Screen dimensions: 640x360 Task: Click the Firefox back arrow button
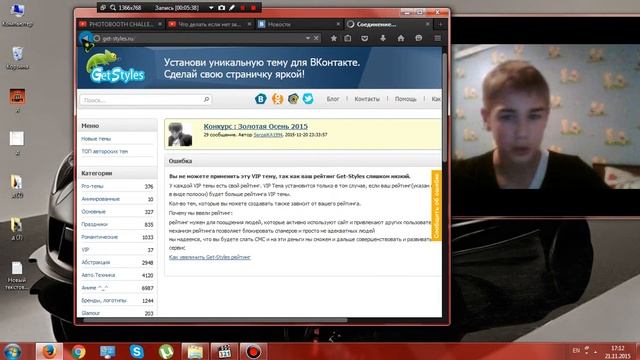pyautogui.click(x=86, y=38)
